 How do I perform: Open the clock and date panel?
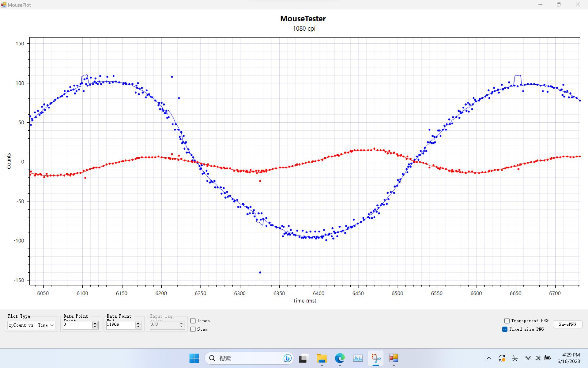568,358
